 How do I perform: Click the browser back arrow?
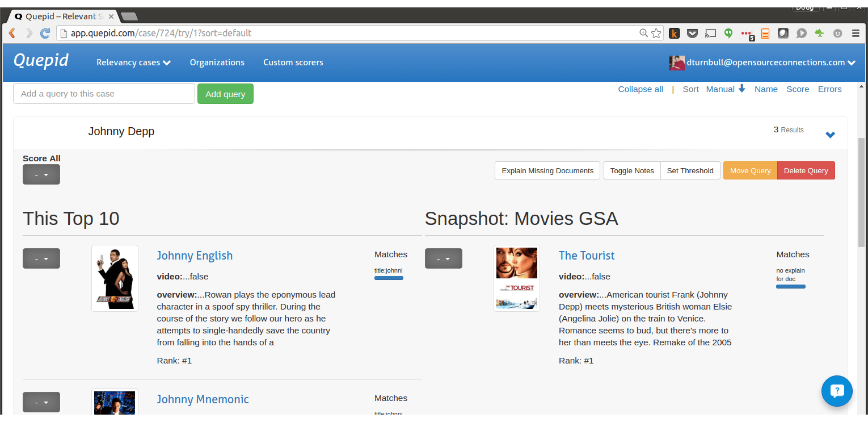12,34
